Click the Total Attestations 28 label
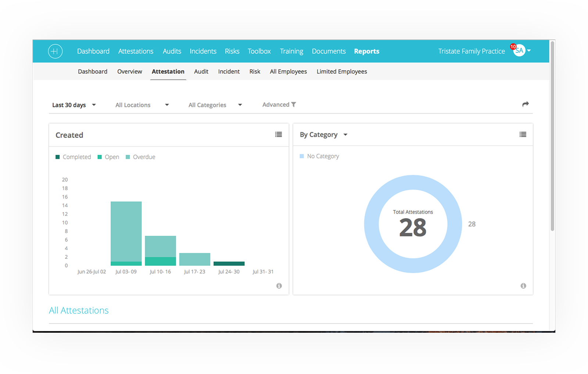588x374 pixels. [x=413, y=223]
